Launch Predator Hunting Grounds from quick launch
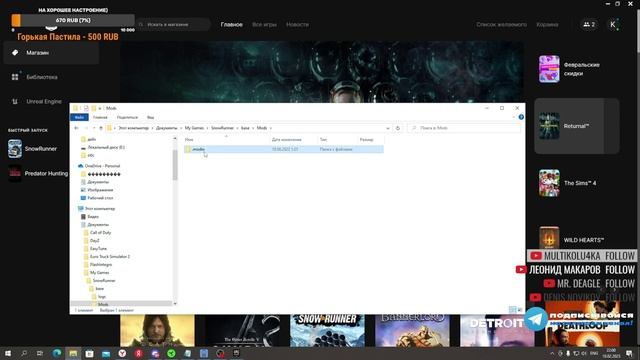640x360 pixels. [38, 173]
